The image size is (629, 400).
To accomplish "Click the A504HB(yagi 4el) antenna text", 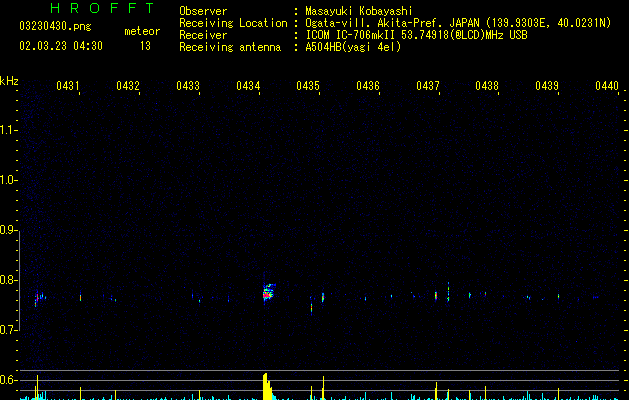I will (353, 47).
